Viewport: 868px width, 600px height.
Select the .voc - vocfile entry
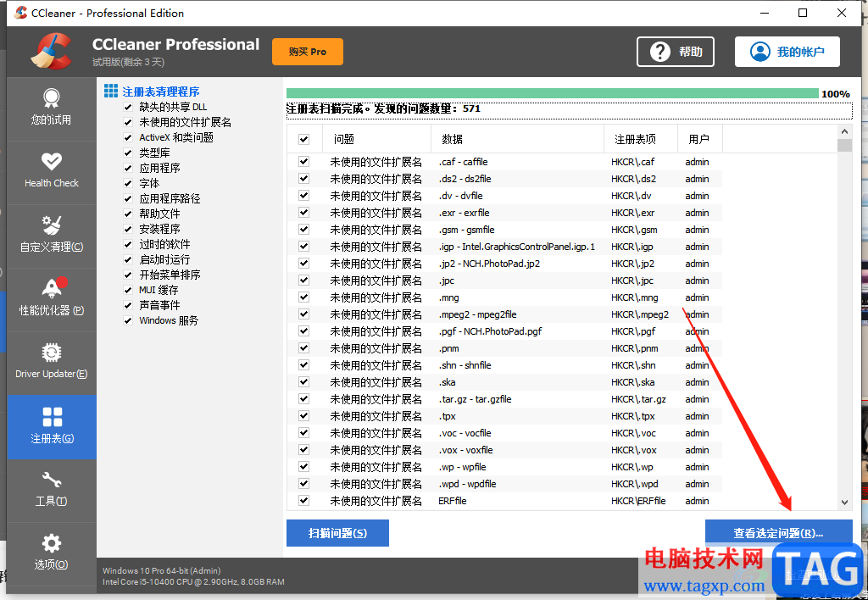tap(465, 433)
